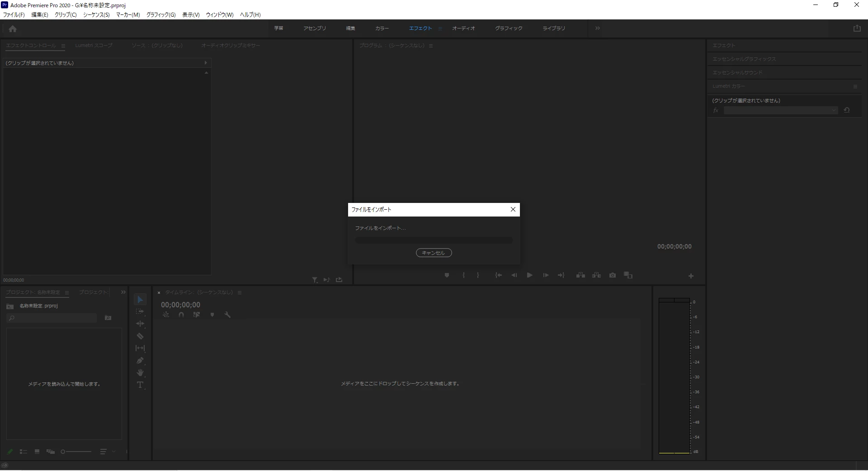Open the シーケンス(S) menu
Image resolution: width=868 pixels, height=471 pixels.
pyautogui.click(x=96, y=15)
